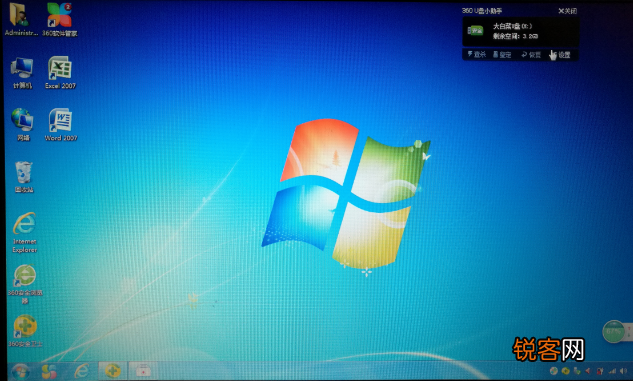Click the 剩余空间 free space text
Viewport: 633px width, 381px height.
point(515,36)
